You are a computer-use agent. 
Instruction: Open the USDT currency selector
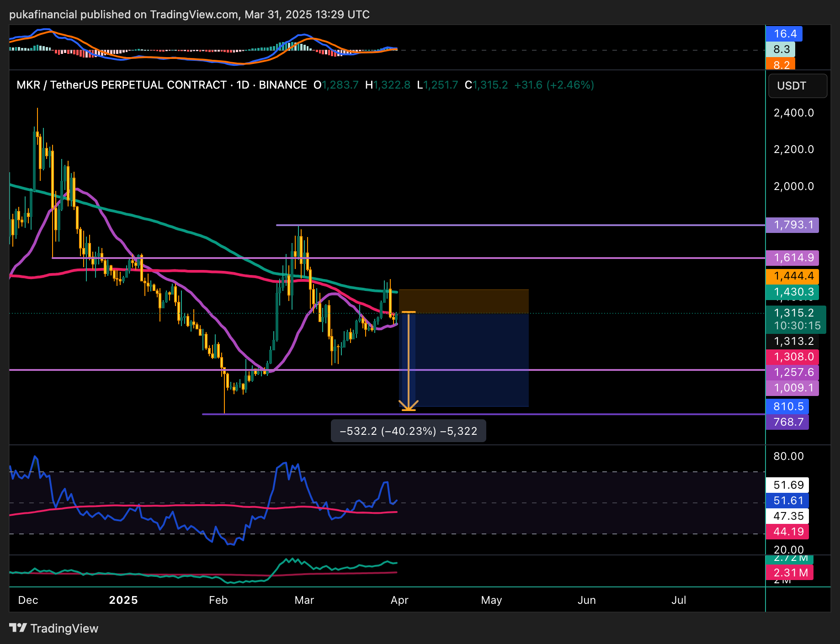797,86
